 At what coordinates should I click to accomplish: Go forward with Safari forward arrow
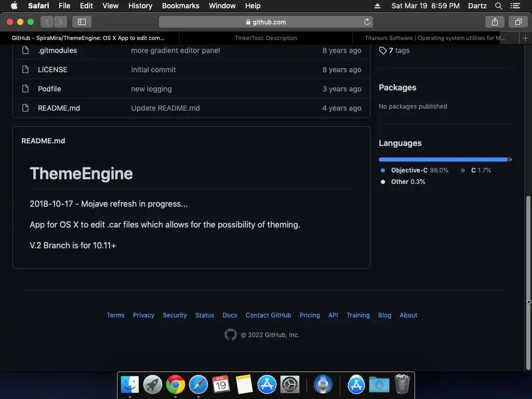point(60,22)
